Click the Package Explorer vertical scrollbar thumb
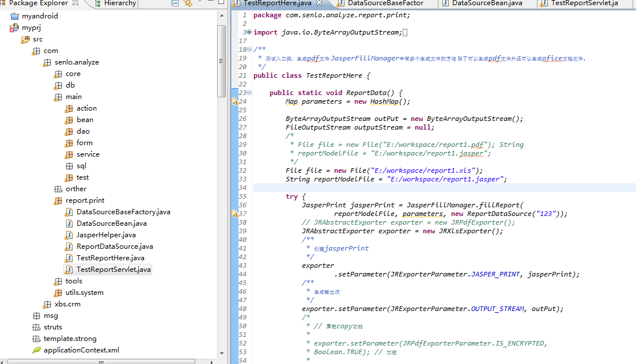This screenshot has height=364, width=636. pyautogui.click(x=221, y=60)
